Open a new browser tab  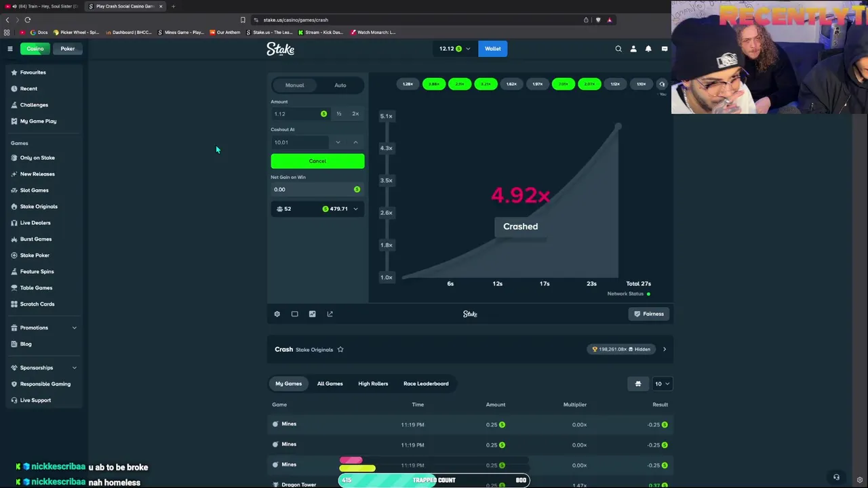[x=173, y=6]
